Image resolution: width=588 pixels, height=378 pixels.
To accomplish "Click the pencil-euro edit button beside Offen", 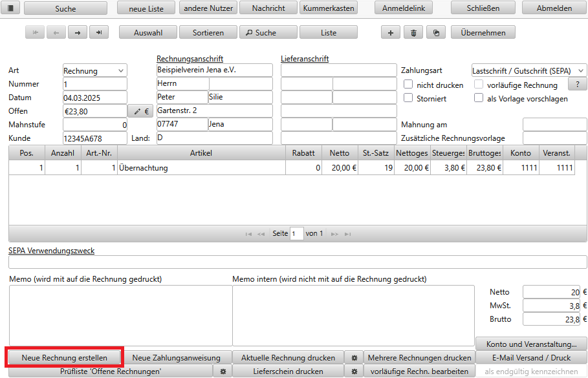I will 140,111.
